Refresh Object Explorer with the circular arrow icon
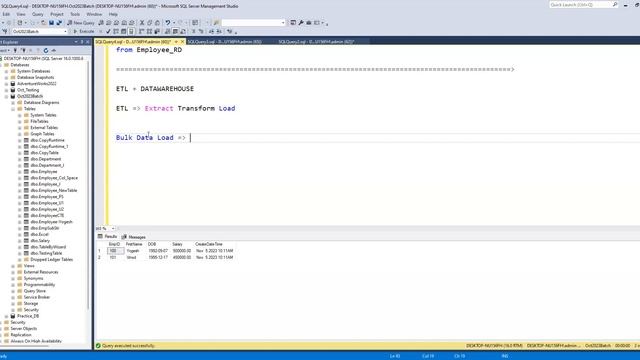This screenshot has height=360, width=640. [46, 50]
